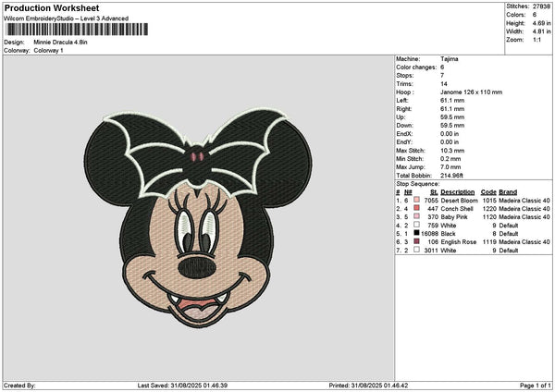Select the design name "Minnie Dracula 4.8in"
This screenshot has width=555, height=392.
coord(60,43)
